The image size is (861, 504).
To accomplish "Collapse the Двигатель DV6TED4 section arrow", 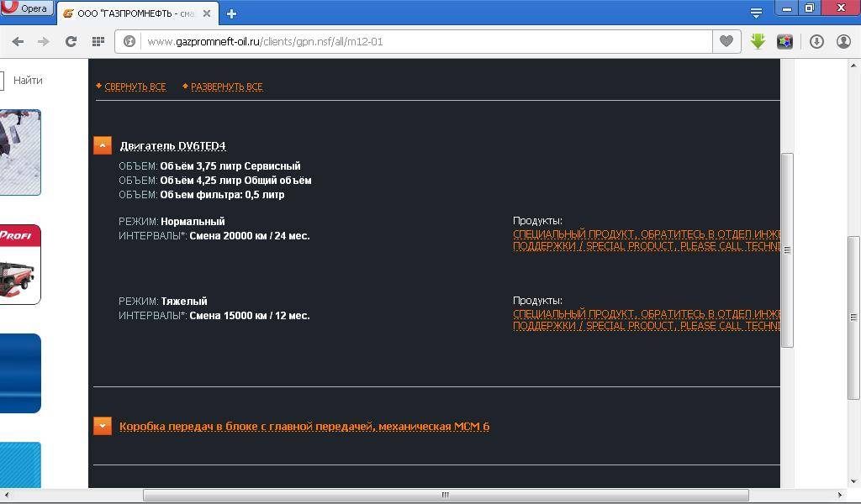I will tap(103, 145).
